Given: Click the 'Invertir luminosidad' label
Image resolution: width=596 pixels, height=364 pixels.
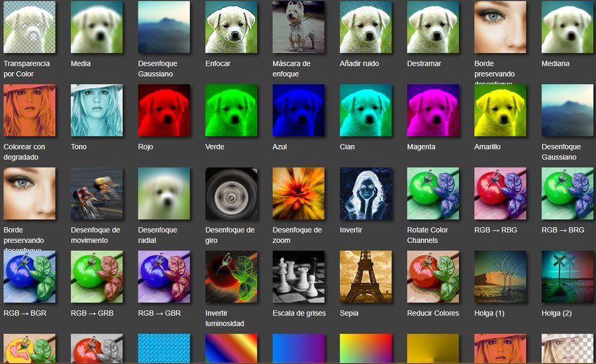Looking at the screenshot, I should [224, 318].
